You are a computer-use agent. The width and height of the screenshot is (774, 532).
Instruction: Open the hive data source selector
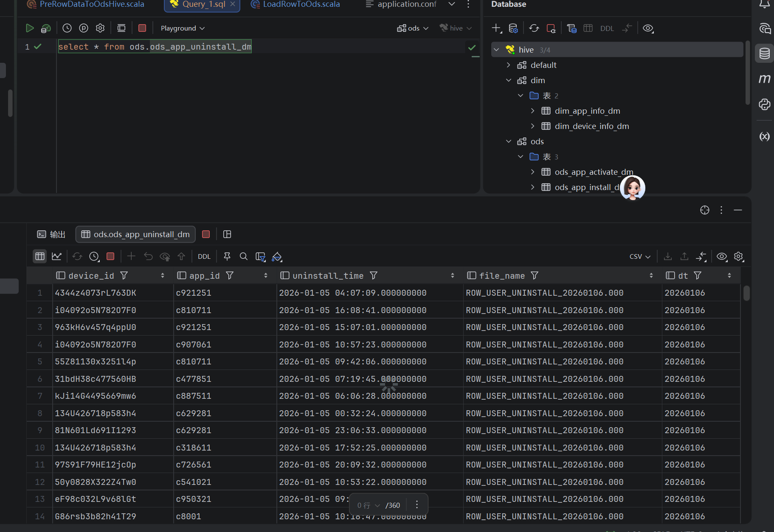tap(456, 28)
